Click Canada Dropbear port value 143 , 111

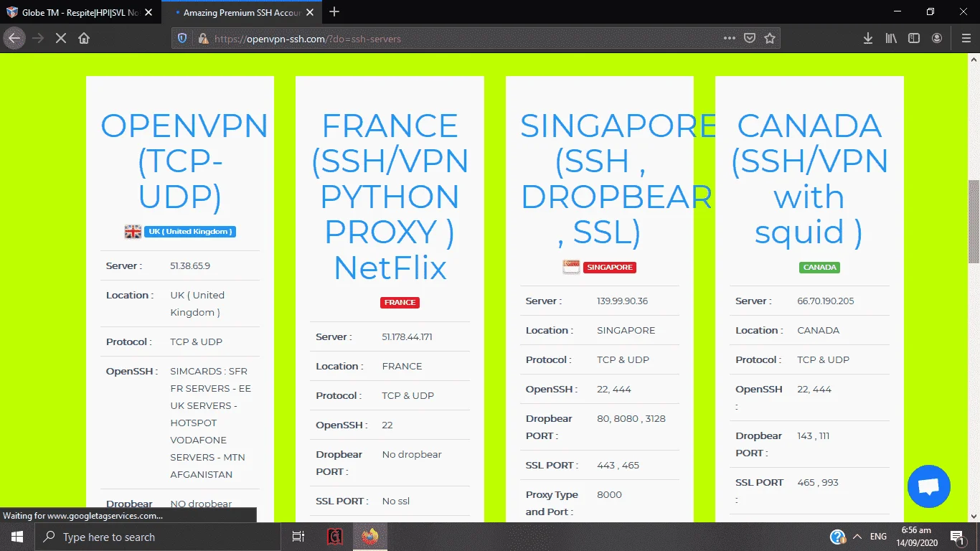tap(813, 435)
